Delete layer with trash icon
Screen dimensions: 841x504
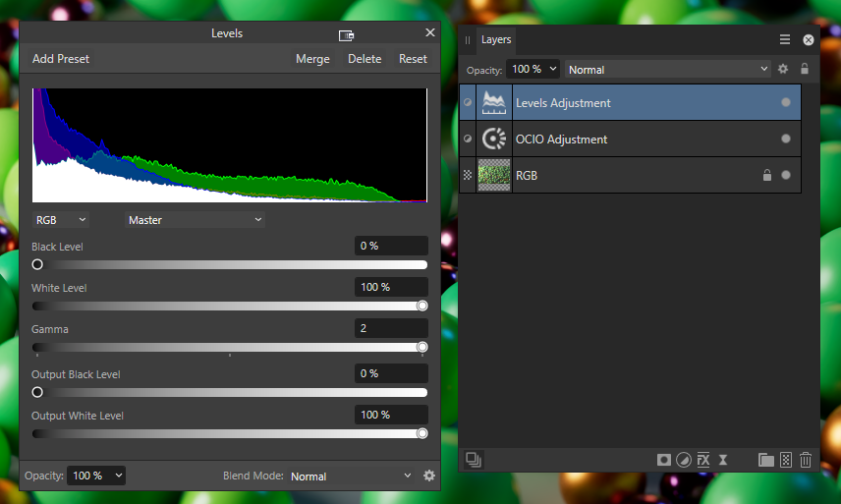(x=806, y=460)
